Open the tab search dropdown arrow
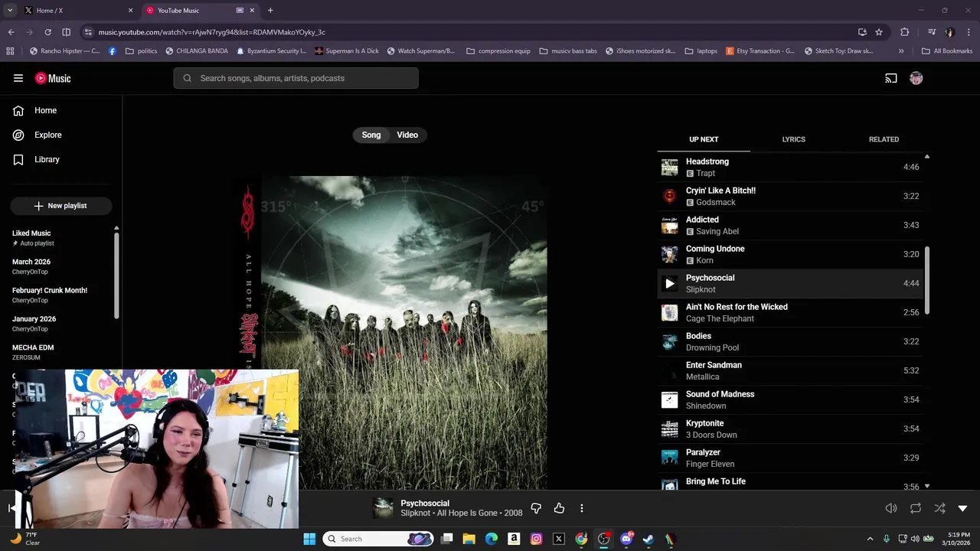Screen dimensions: 980x551 [10, 11]
